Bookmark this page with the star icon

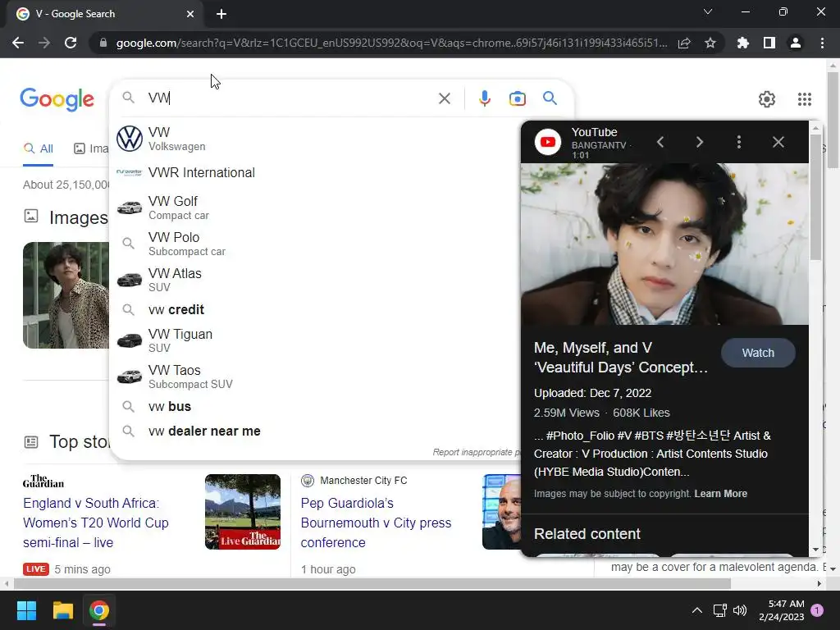[710, 43]
